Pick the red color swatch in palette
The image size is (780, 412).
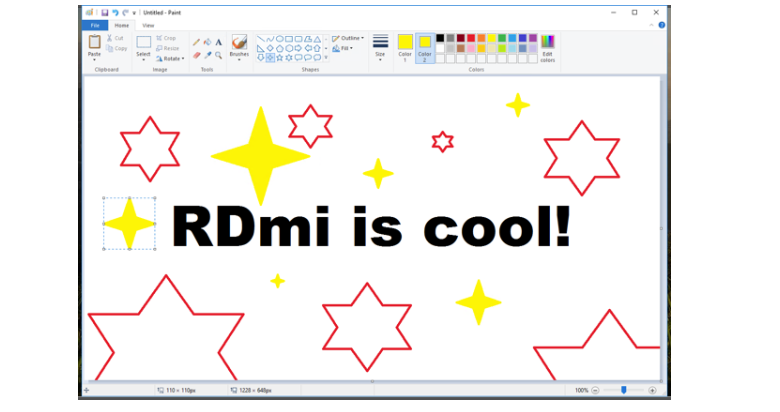click(472, 38)
